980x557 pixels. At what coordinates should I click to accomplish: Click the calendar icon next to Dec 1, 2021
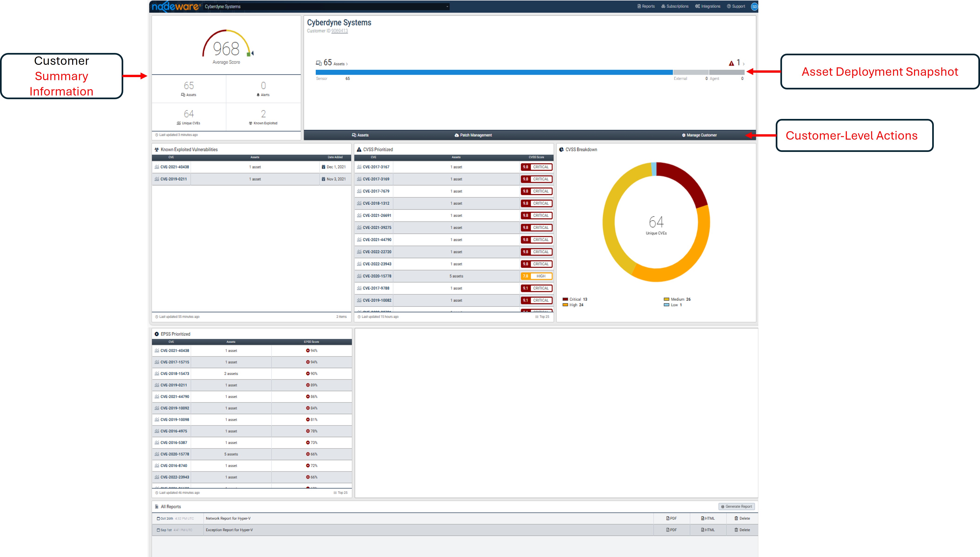pos(323,167)
